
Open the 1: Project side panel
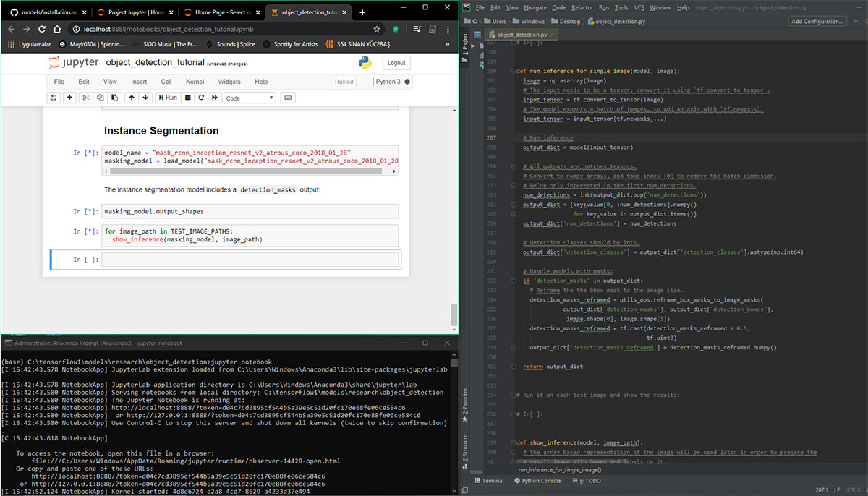465,48
